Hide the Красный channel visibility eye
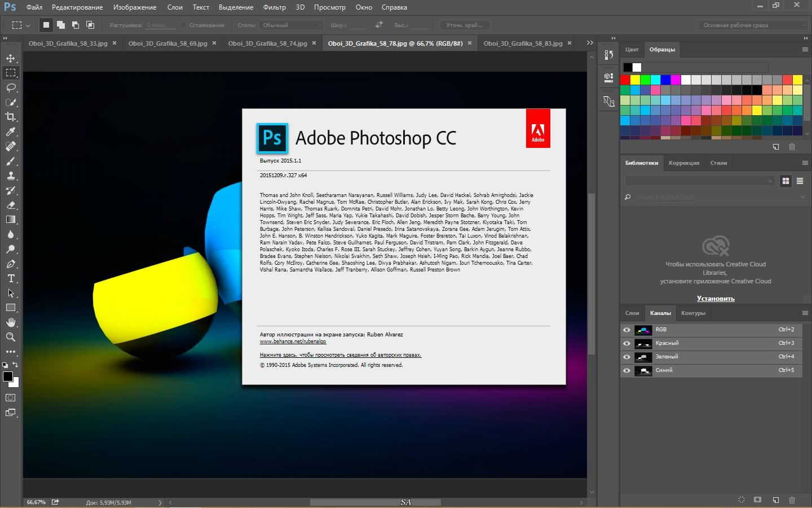812x508 pixels. click(626, 343)
